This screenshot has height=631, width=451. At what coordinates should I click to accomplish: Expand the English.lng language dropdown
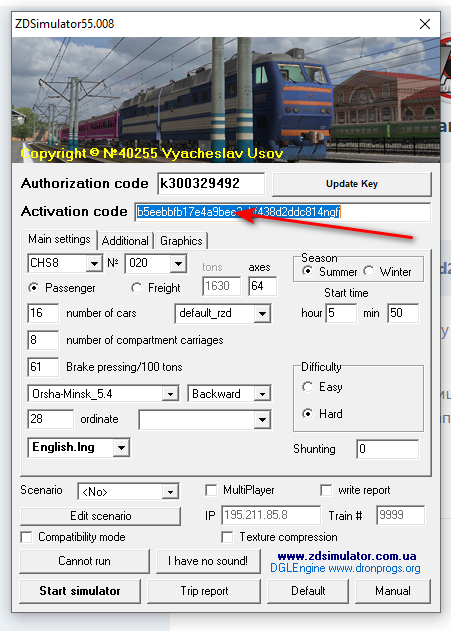(x=121, y=447)
